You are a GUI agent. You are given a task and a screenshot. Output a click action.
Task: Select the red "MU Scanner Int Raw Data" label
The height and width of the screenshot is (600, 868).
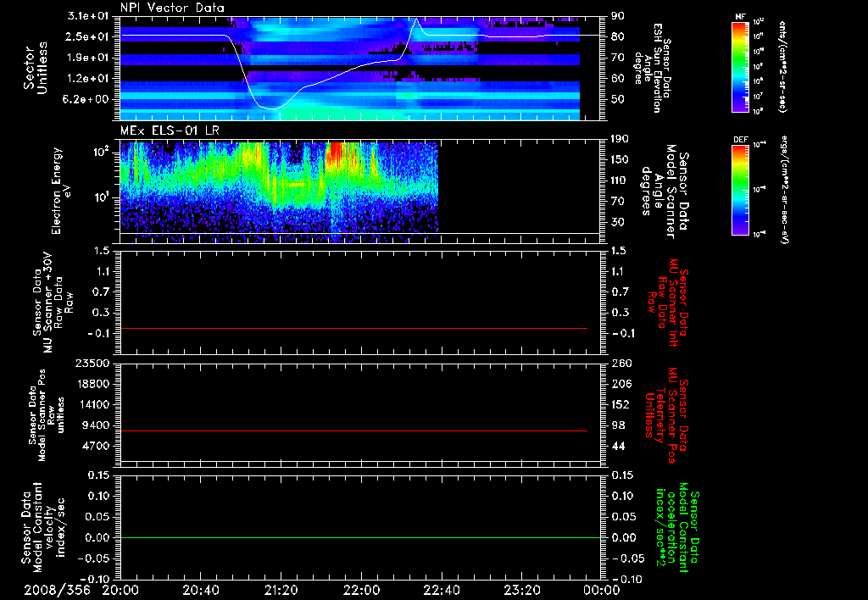click(668, 303)
